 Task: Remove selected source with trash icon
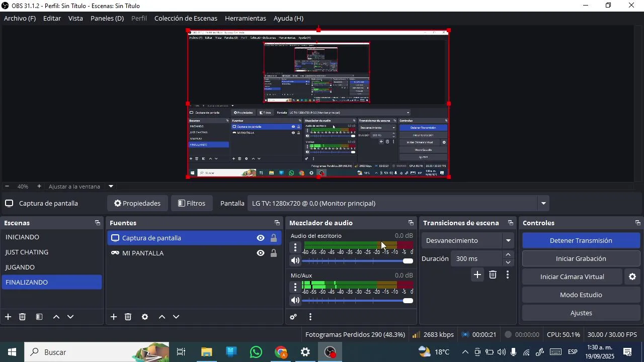128,317
